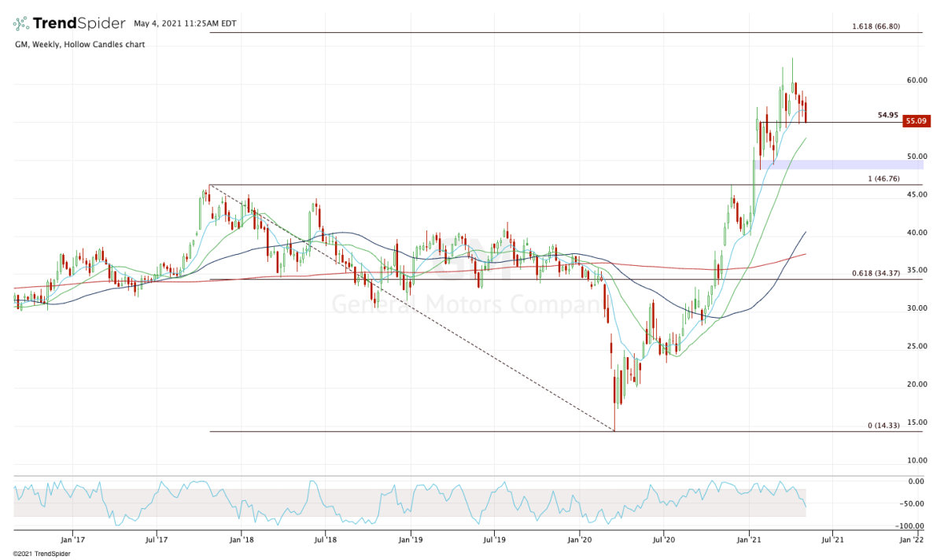Click the 1.618 (66.80) Fibonacci label
This screenshot has width=944, height=560.
tap(876, 27)
